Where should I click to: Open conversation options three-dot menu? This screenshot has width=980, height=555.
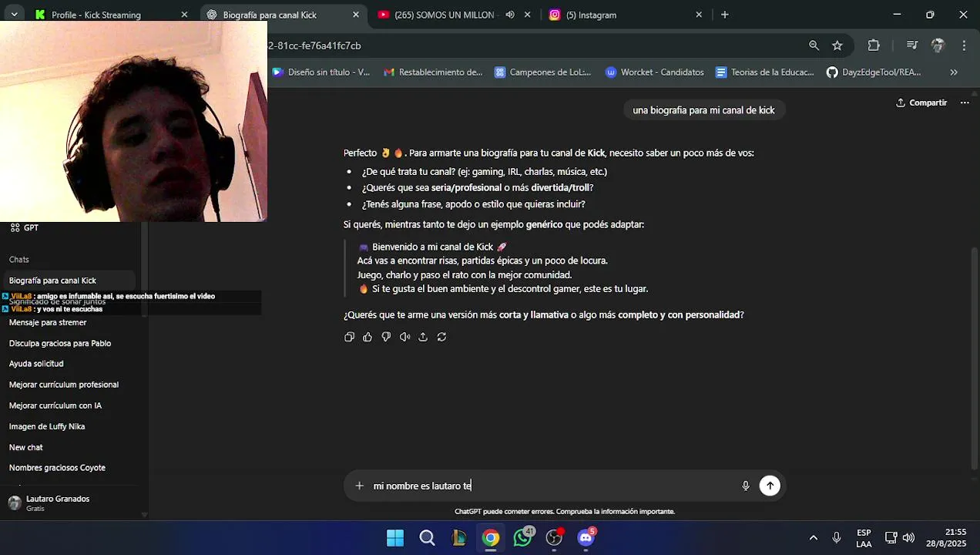(x=964, y=103)
